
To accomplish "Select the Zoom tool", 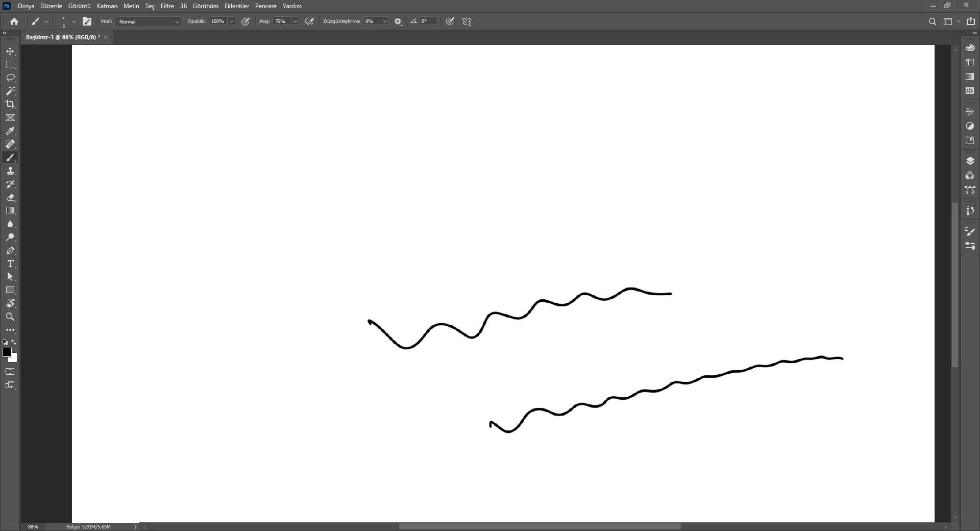I will 10,317.
